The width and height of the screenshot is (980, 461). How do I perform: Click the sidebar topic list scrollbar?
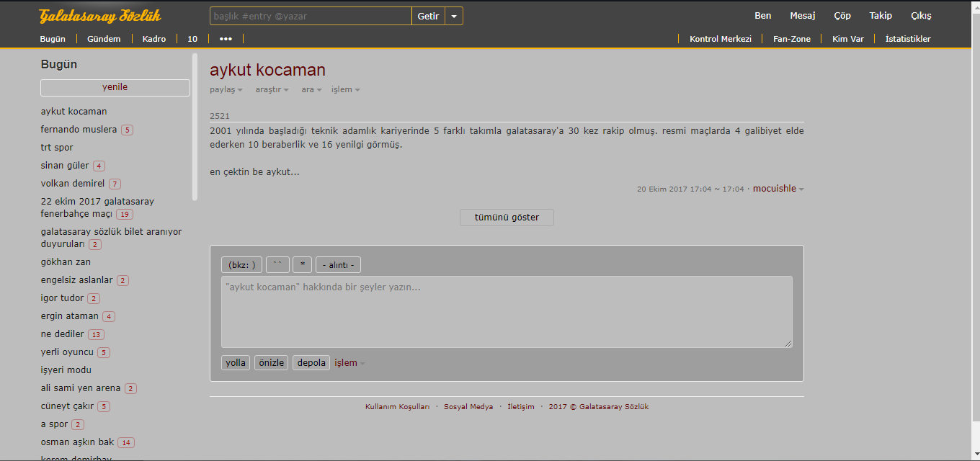tap(195, 127)
